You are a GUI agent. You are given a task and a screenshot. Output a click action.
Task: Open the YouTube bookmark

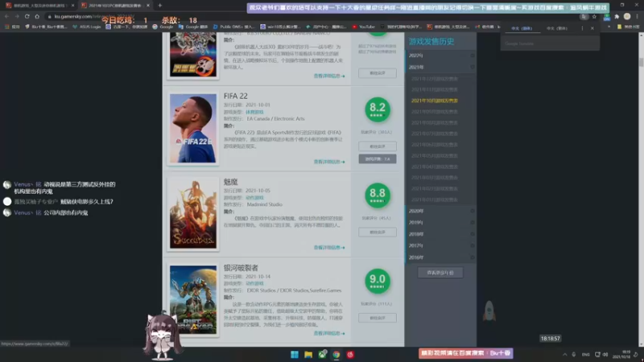(x=364, y=27)
